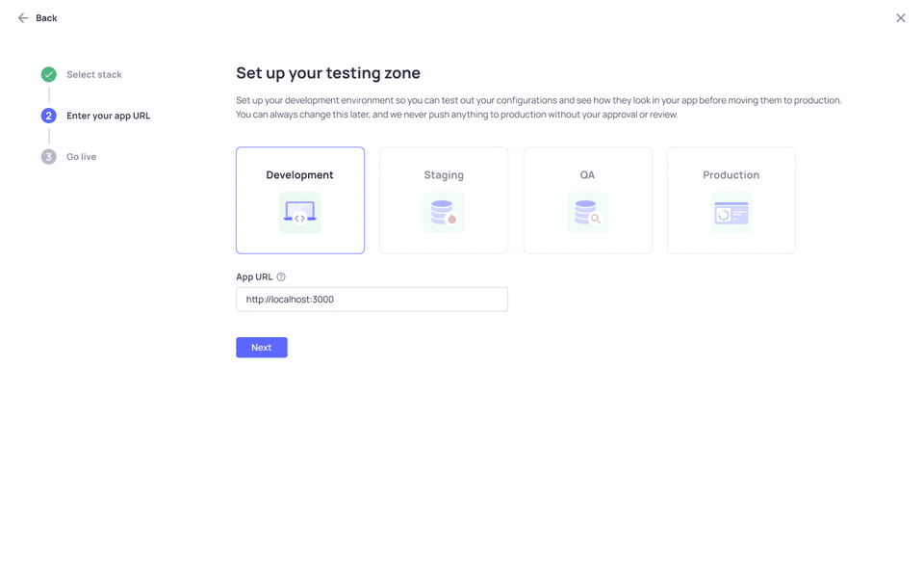This screenshot has height=578, width=924.
Task: Click the back arrow icon
Action: (x=23, y=18)
